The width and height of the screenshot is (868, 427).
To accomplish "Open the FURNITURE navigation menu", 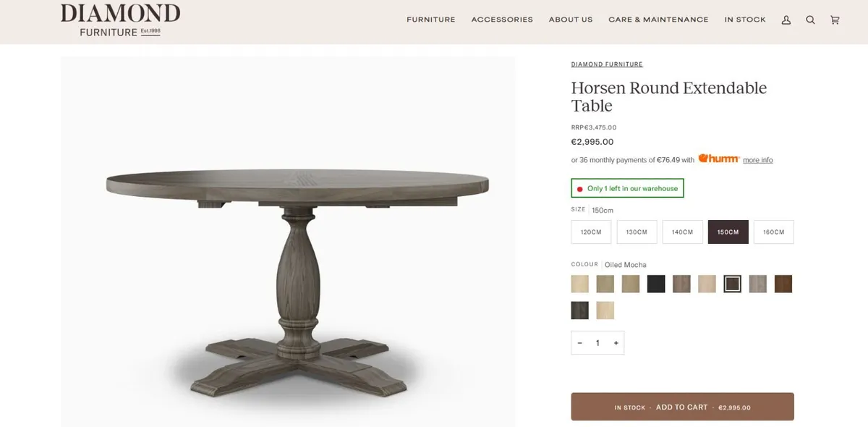I will (x=430, y=20).
